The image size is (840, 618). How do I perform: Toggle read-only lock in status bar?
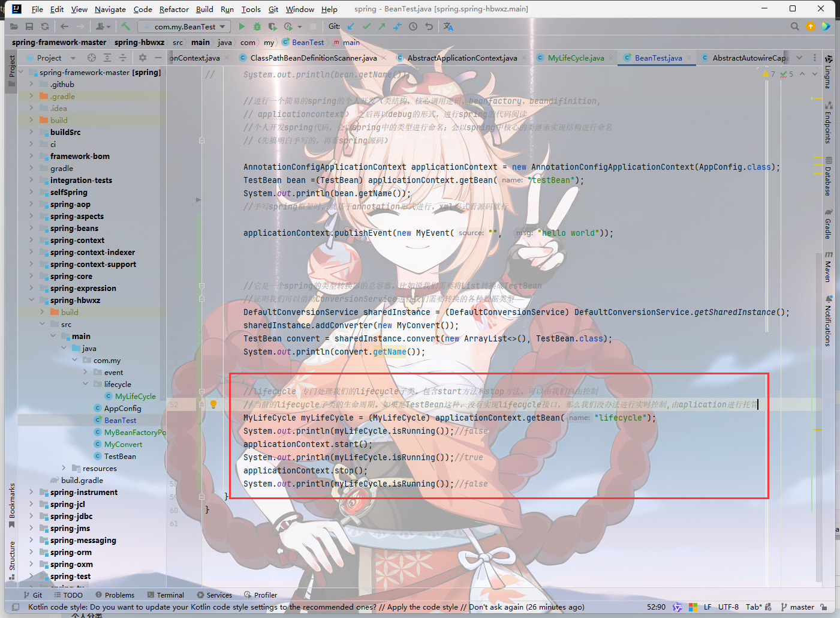(824, 607)
